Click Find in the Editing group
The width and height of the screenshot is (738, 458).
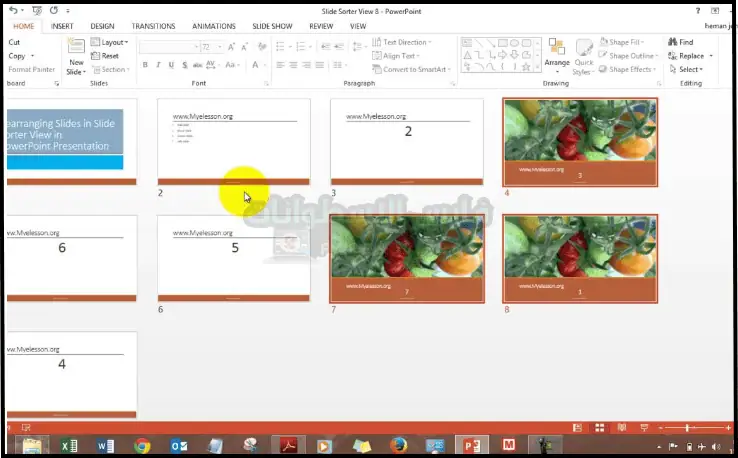pos(686,42)
